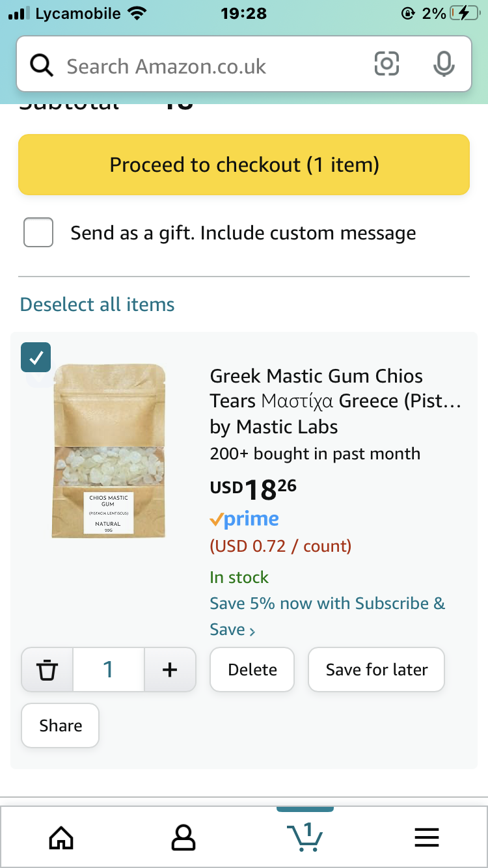Screen dimensions: 488x868
Task: Tap the Save for later button
Action: click(x=377, y=670)
